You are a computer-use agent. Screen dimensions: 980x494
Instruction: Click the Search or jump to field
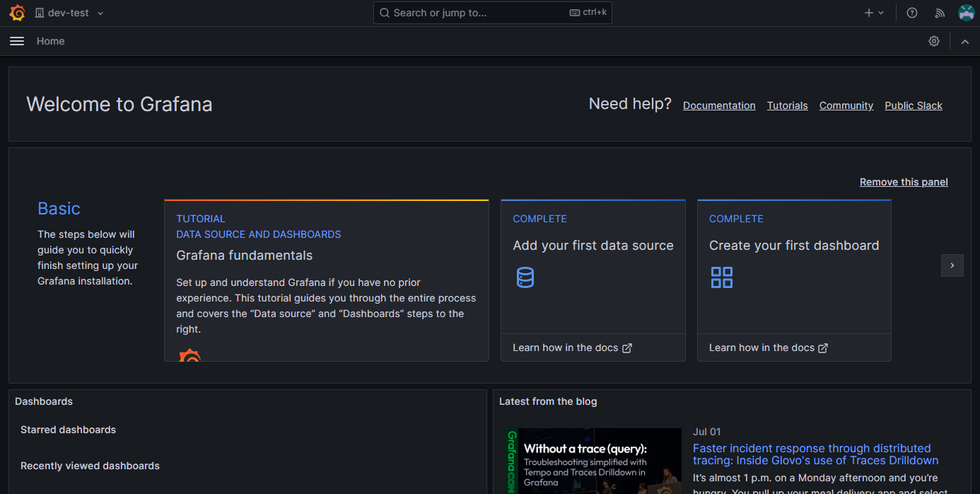pos(493,13)
